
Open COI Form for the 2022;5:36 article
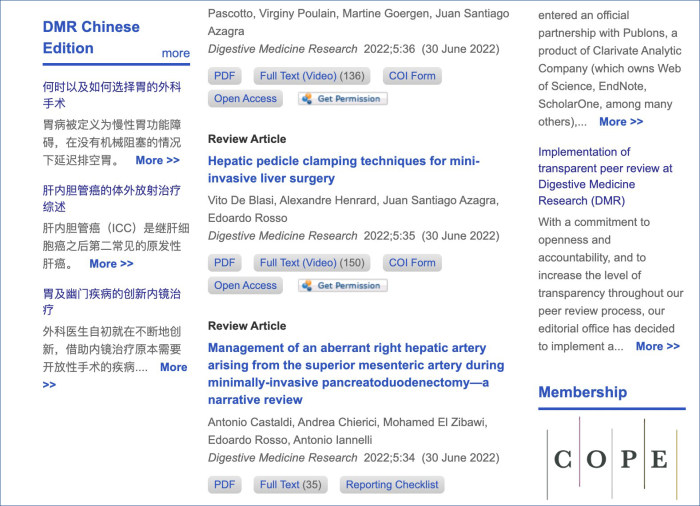[x=412, y=76]
